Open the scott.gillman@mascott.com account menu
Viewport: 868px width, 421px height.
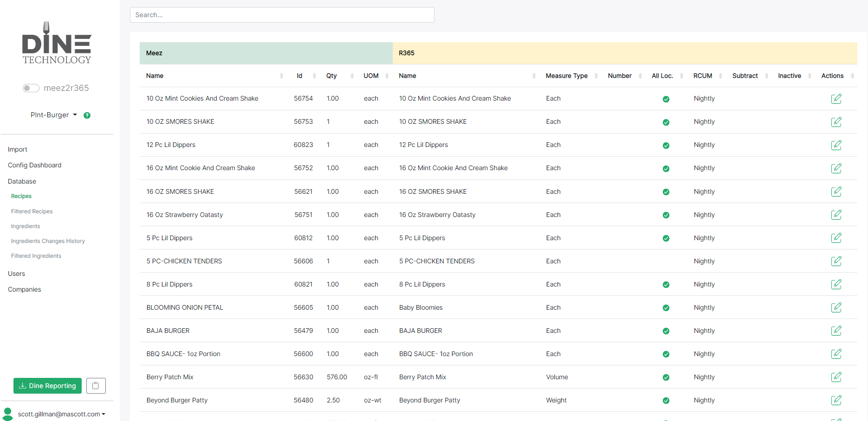(61, 414)
